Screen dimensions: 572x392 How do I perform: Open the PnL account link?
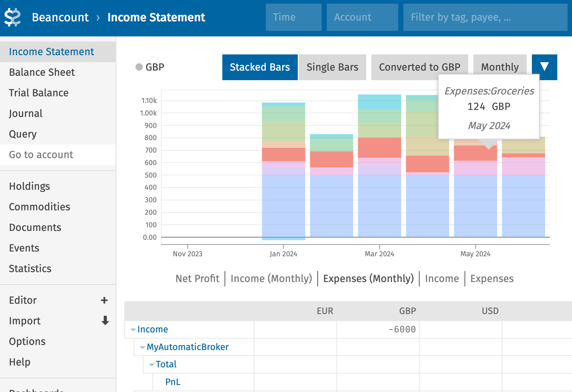(173, 382)
